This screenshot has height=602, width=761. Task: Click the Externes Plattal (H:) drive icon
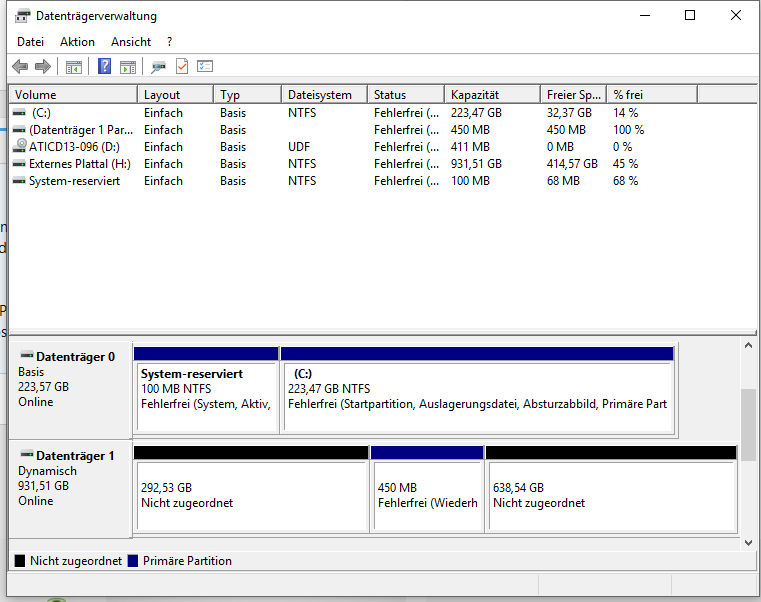tap(19, 164)
